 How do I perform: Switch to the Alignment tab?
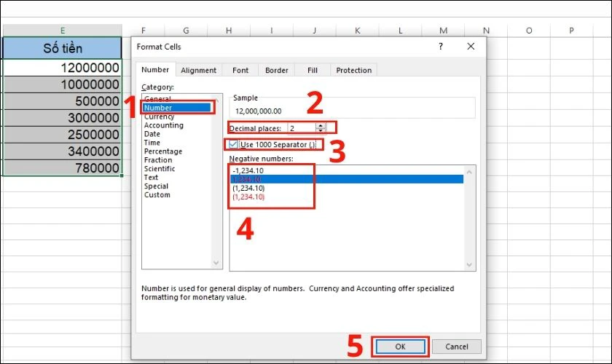(198, 70)
